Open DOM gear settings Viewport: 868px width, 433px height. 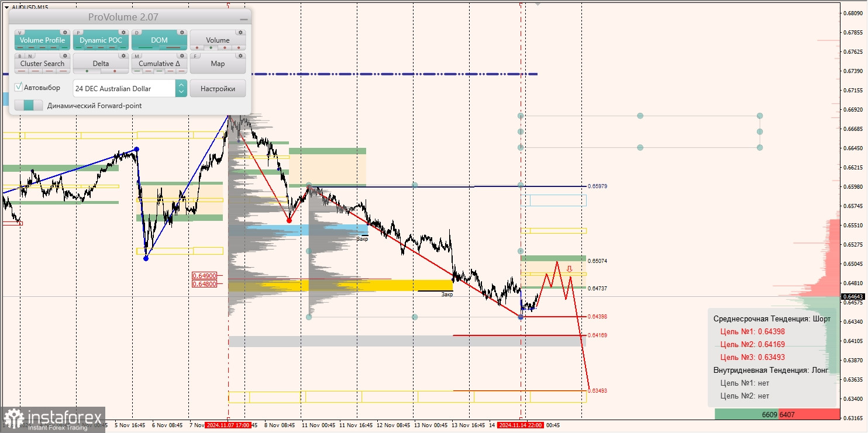[182, 33]
